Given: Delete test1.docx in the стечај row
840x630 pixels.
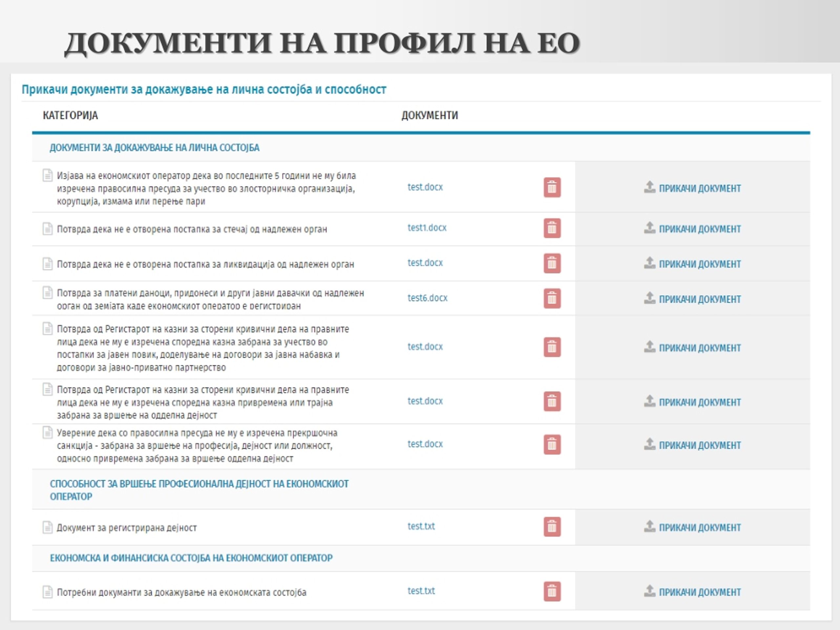Looking at the screenshot, I should pyautogui.click(x=552, y=228).
